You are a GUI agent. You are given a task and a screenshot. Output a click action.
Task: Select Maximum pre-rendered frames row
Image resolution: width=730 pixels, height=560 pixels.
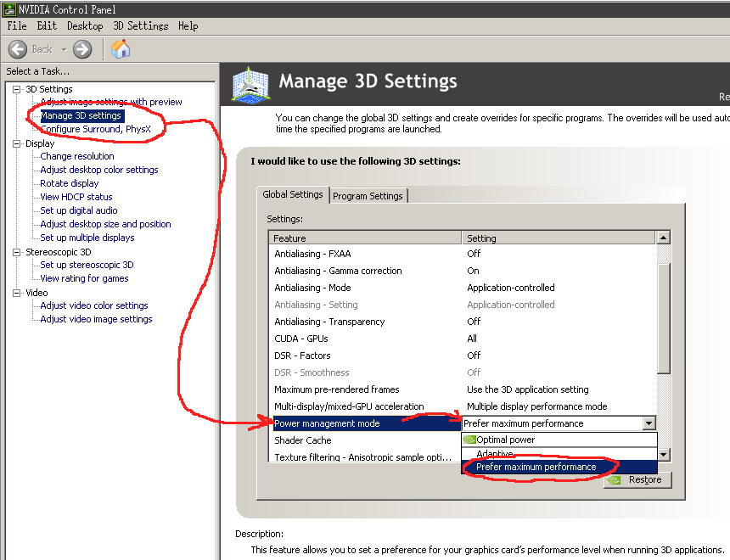463,389
